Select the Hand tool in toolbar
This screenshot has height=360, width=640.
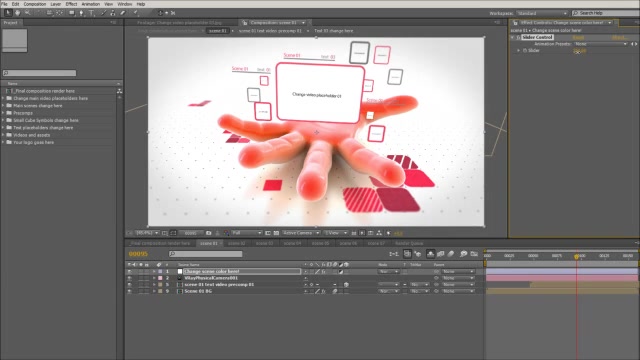(18, 13)
